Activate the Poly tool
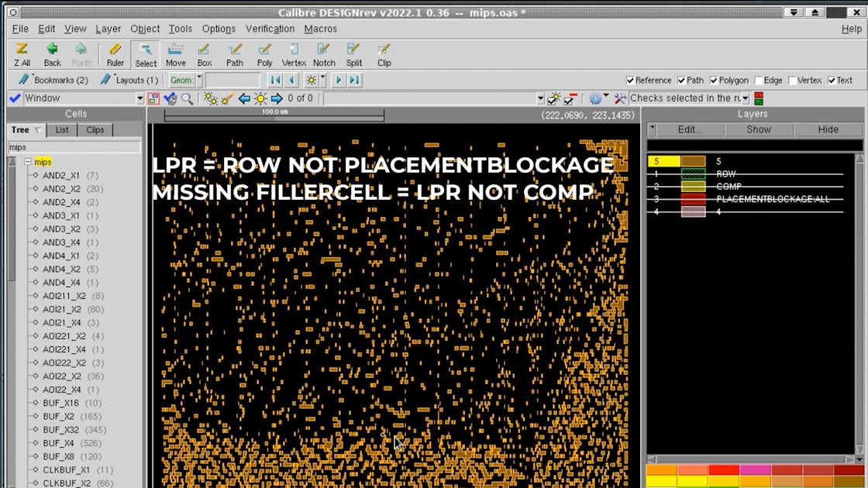Screen dimensions: 868x488 click(x=263, y=54)
